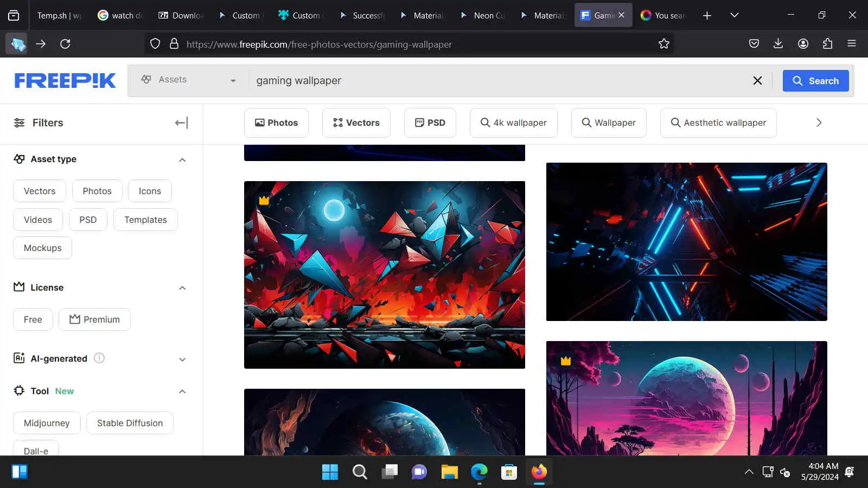Open the Firefox Downloads panel
The image size is (868, 488).
[778, 44]
